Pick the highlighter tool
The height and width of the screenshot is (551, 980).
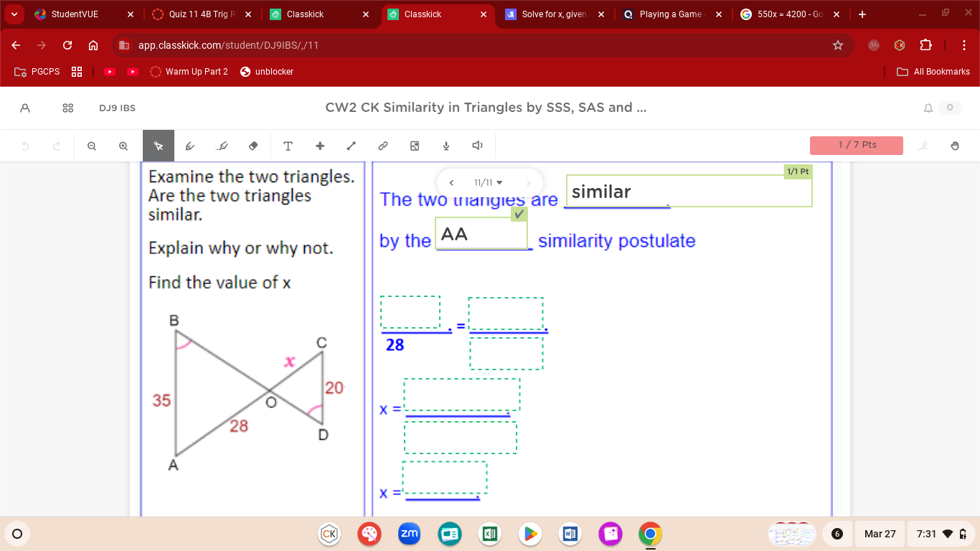pos(222,146)
